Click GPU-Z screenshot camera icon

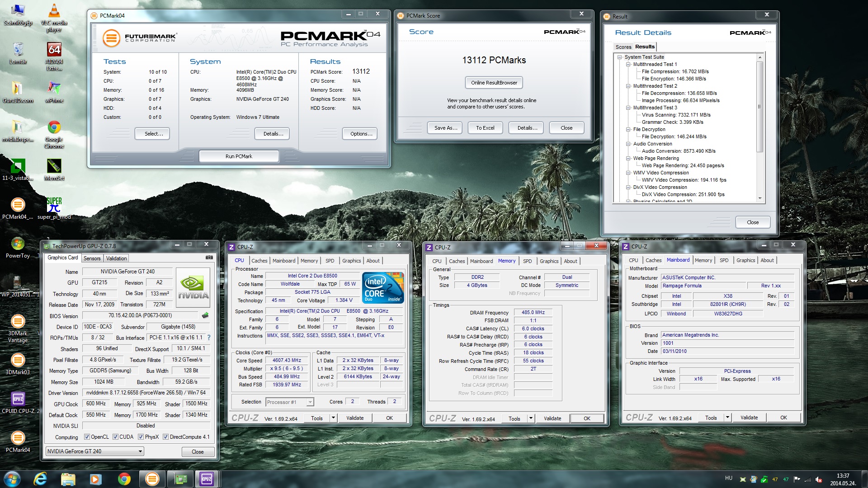pyautogui.click(x=209, y=258)
